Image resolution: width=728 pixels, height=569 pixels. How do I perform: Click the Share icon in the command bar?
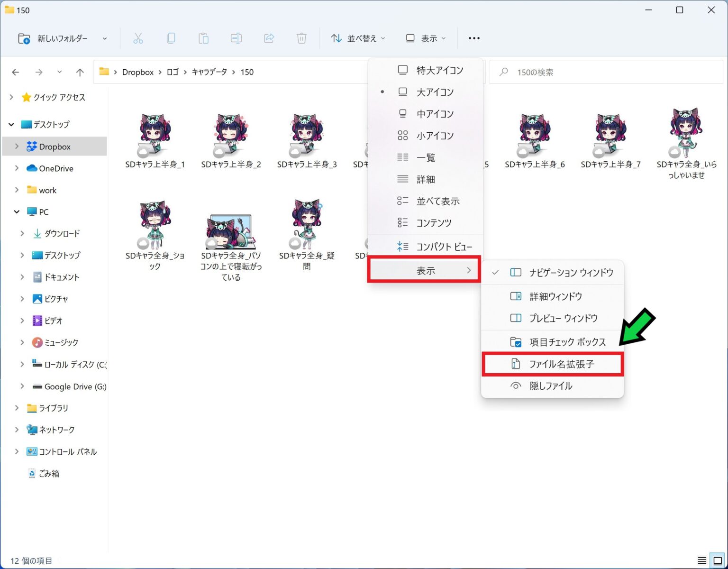[269, 38]
